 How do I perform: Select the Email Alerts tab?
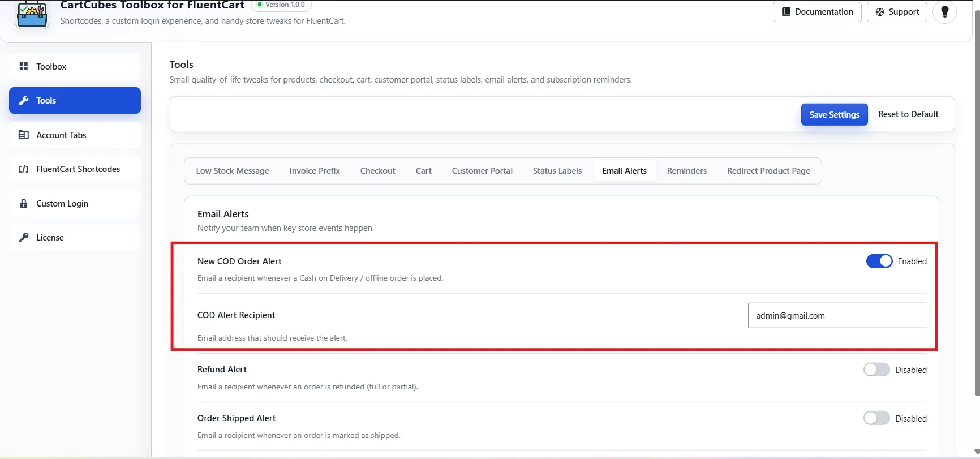[625, 171]
